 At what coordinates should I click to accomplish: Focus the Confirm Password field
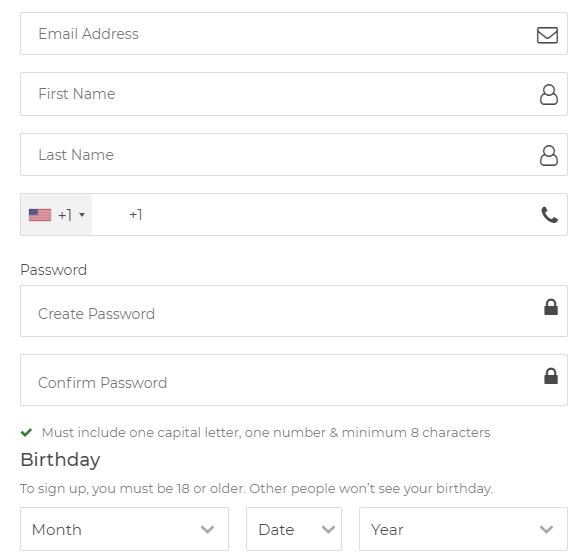click(294, 380)
